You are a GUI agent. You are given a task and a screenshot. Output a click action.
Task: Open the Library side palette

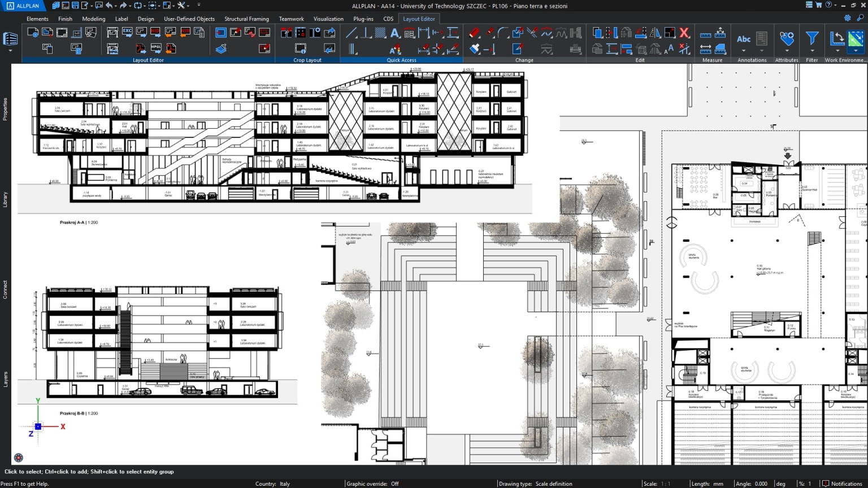5,199
